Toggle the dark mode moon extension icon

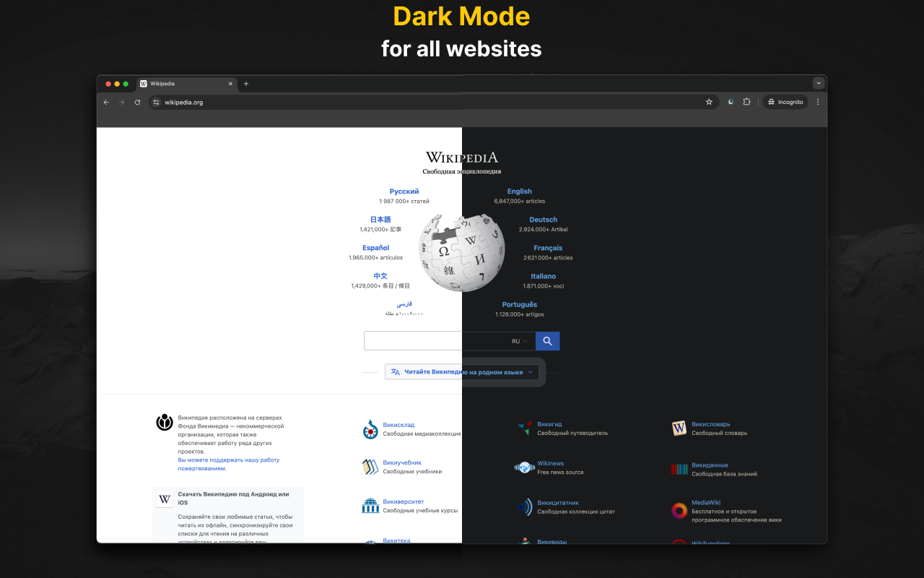coord(731,102)
